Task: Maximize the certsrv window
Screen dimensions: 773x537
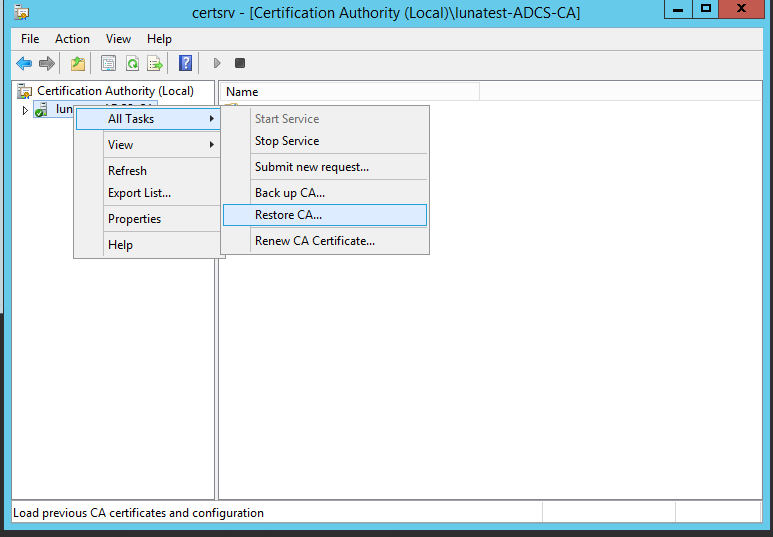Action: tap(705, 9)
